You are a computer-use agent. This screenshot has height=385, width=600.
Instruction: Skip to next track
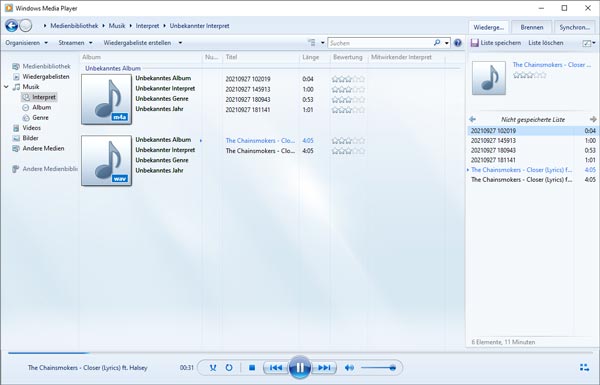coord(324,368)
